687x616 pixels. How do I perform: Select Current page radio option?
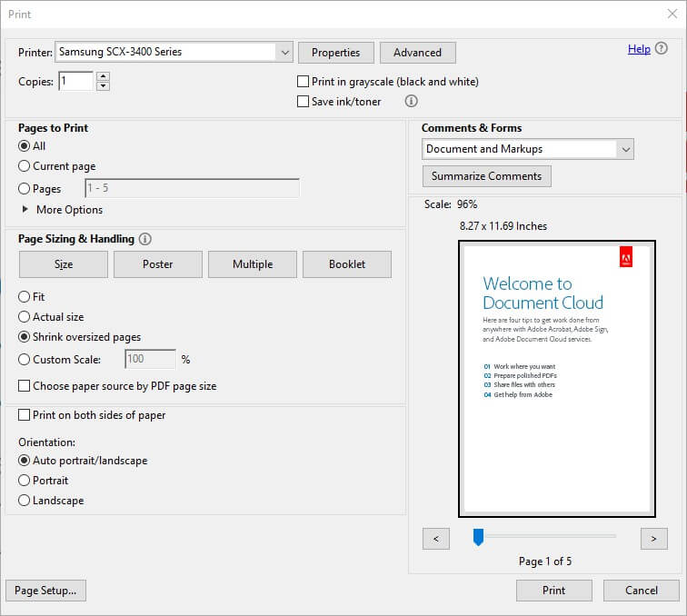pos(25,166)
